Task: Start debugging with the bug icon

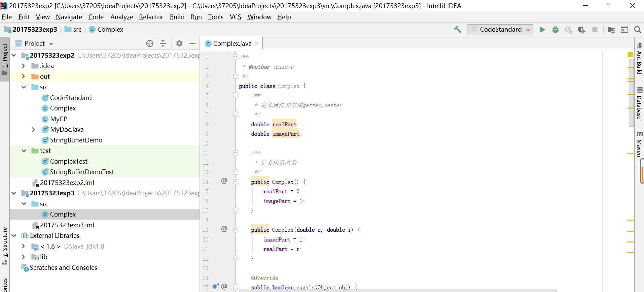Action: [x=556, y=30]
